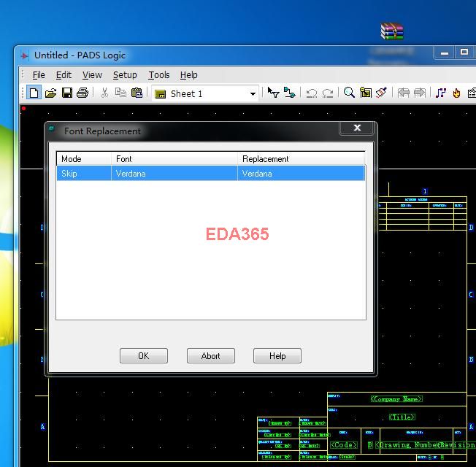The image size is (476, 467).
Task: Click the <Code> field in title block
Action: 343,445
